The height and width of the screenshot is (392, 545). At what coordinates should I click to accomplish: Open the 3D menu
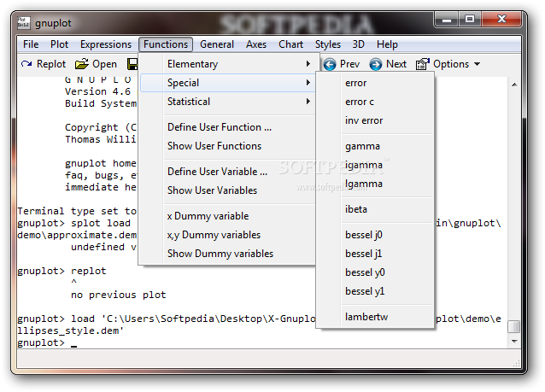point(359,44)
